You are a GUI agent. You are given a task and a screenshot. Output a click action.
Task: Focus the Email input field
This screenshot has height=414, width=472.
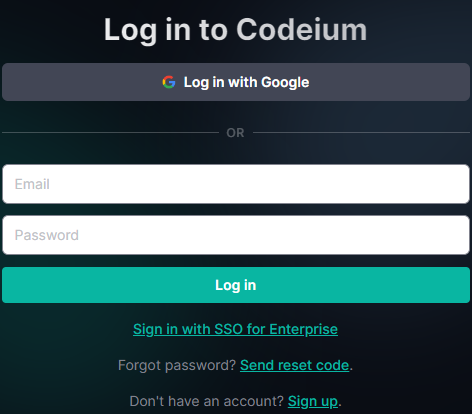click(236, 184)
